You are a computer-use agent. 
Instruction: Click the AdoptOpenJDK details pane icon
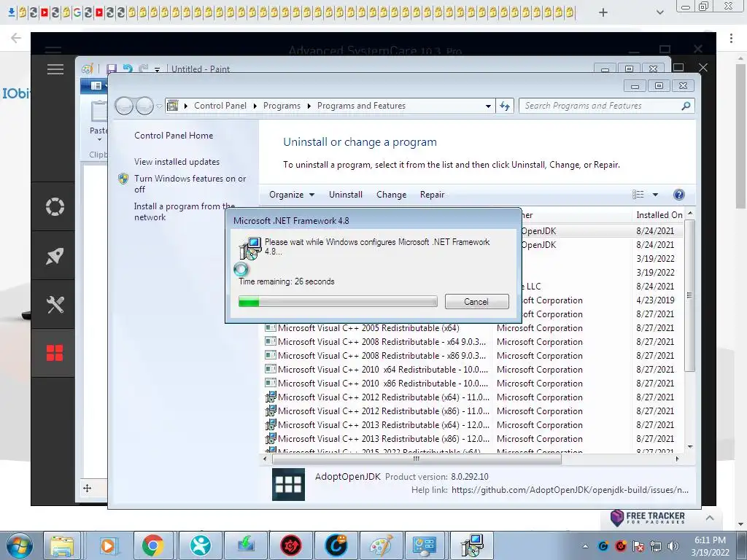tap(288, 484)
